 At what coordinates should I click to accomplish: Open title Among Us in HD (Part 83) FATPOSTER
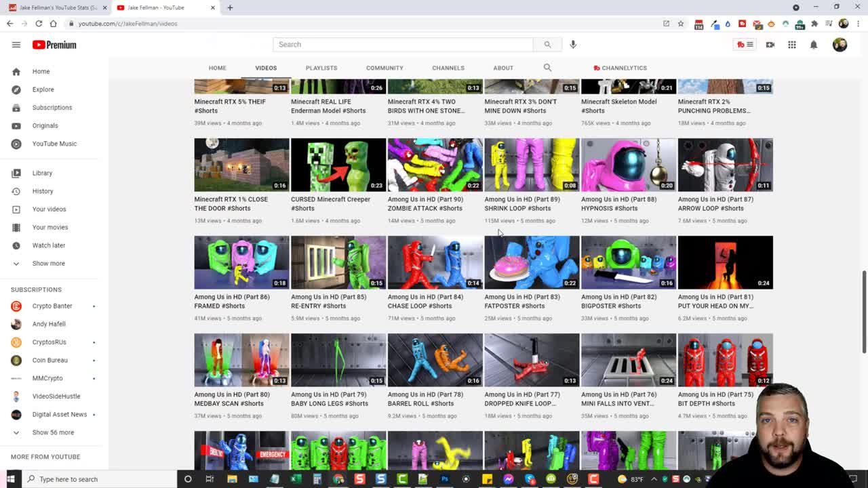click(x=522, y=302)
